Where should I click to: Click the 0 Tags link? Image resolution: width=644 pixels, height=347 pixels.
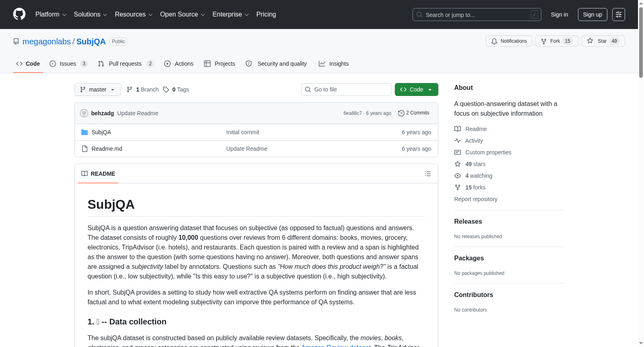176,89
